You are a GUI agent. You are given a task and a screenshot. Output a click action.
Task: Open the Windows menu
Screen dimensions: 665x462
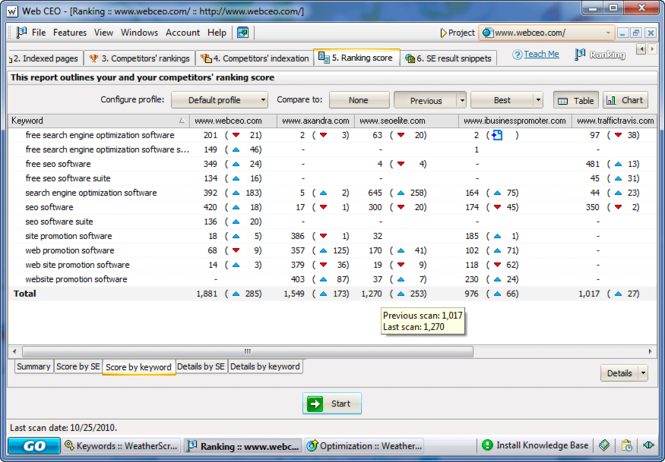tap(139, 33)
